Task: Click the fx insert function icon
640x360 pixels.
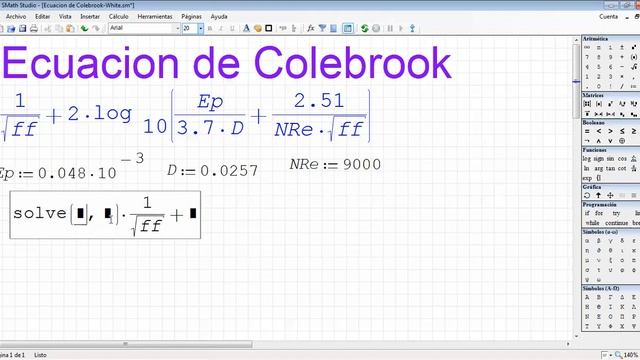Action: (x=311, y=29)
